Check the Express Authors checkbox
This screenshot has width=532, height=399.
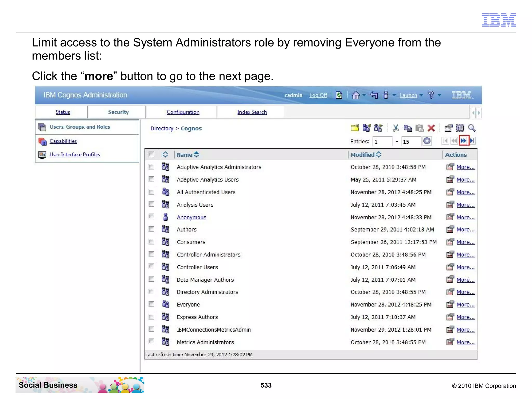tap(151, 317)
